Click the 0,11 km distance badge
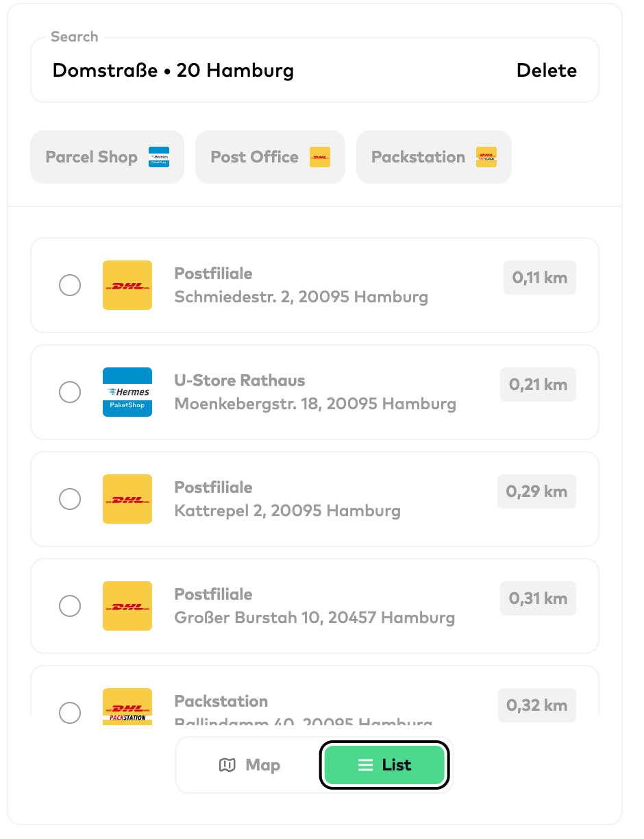This screenshot has height=839, width=644. tap(540, 278)
